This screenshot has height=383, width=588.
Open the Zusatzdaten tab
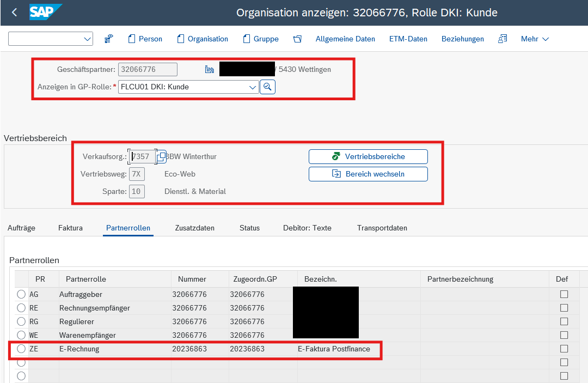pos(194,228)
